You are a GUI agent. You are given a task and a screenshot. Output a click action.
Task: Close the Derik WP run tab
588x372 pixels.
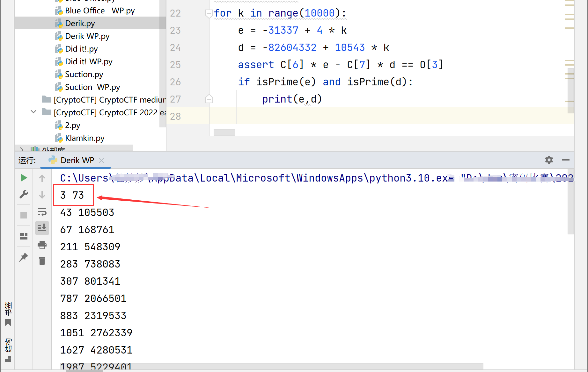click(101, 161)
